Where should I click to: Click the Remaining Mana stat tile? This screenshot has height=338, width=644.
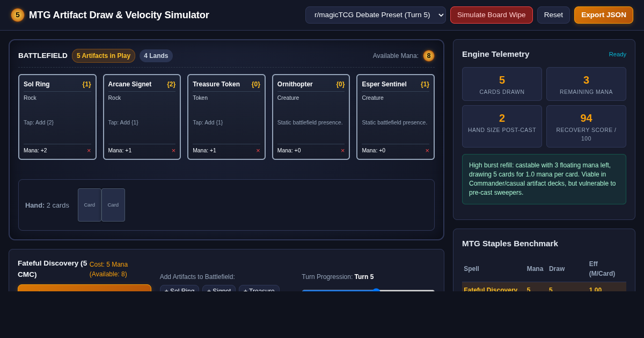point(586,84)
